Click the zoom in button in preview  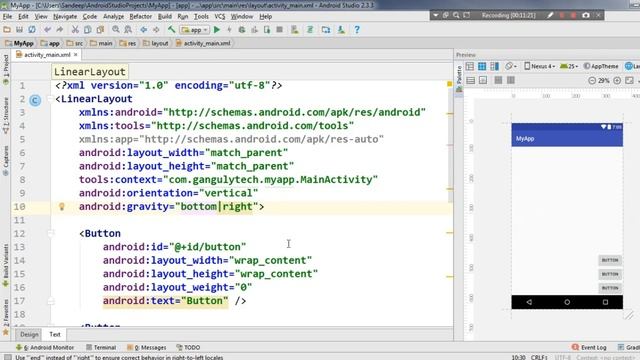(x=617, y=80)
